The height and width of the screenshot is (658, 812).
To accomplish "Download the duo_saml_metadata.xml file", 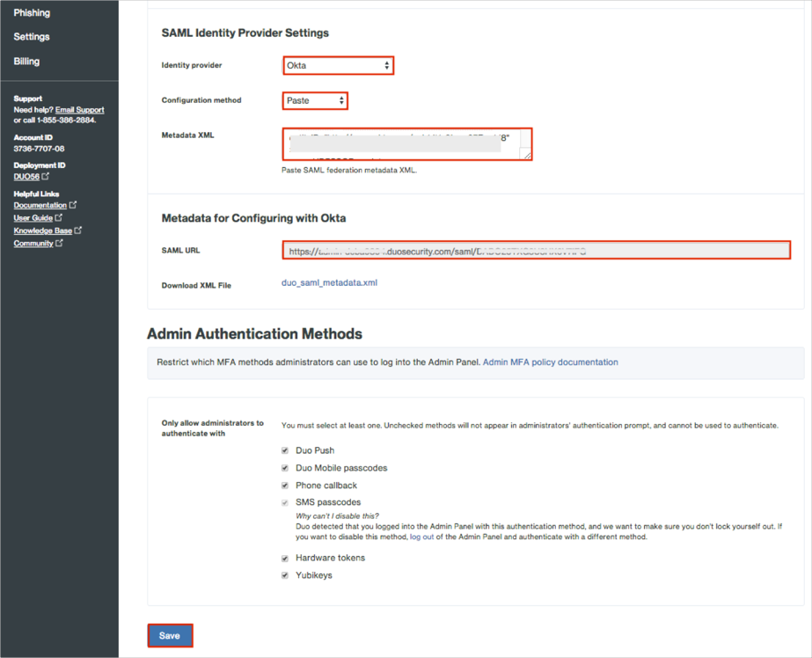I will 329,283.
